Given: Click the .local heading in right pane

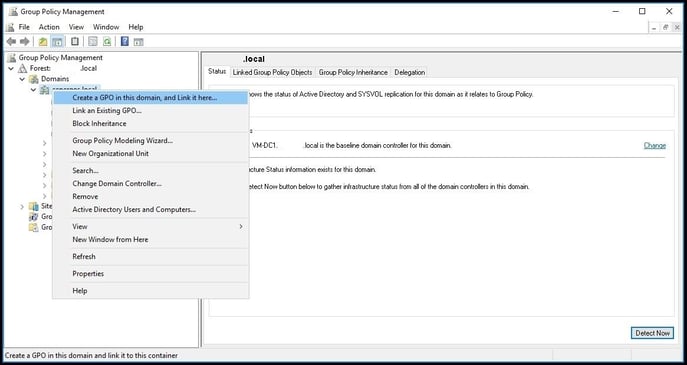Looking at the screenshot, I should [254, 59].
